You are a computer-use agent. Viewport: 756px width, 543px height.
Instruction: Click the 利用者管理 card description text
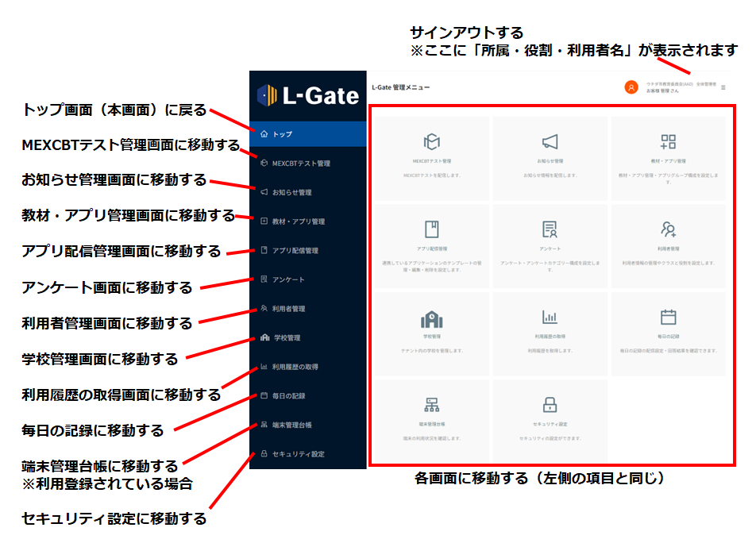click(669, 263)
